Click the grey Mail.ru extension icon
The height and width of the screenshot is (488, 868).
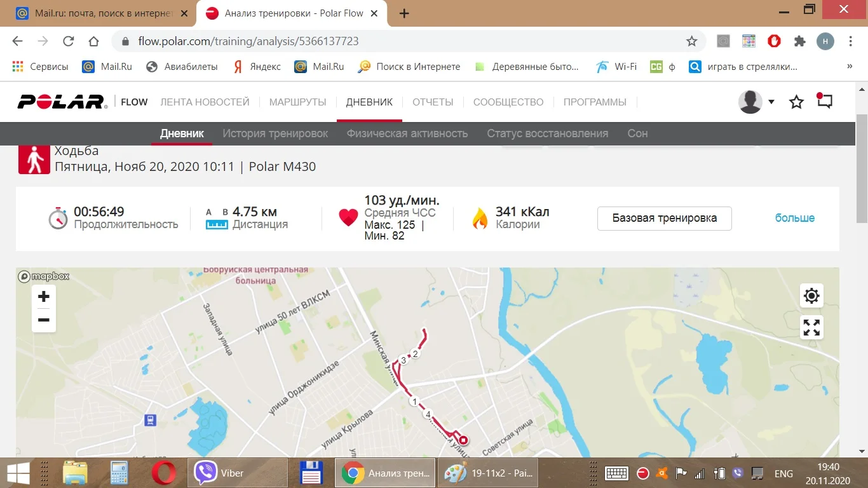point(723,41)
